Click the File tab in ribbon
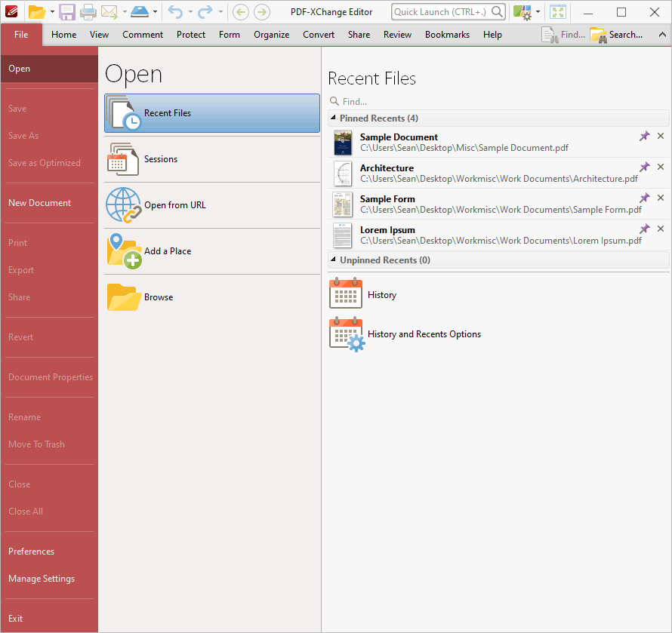Screen dimensions: 672x633 21,35
